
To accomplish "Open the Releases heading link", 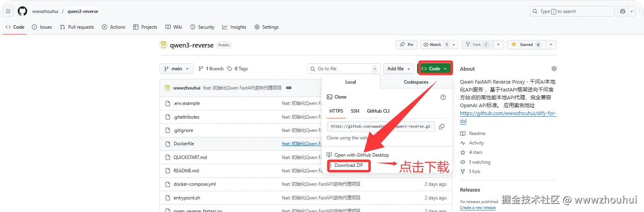I will click(470, 190).
